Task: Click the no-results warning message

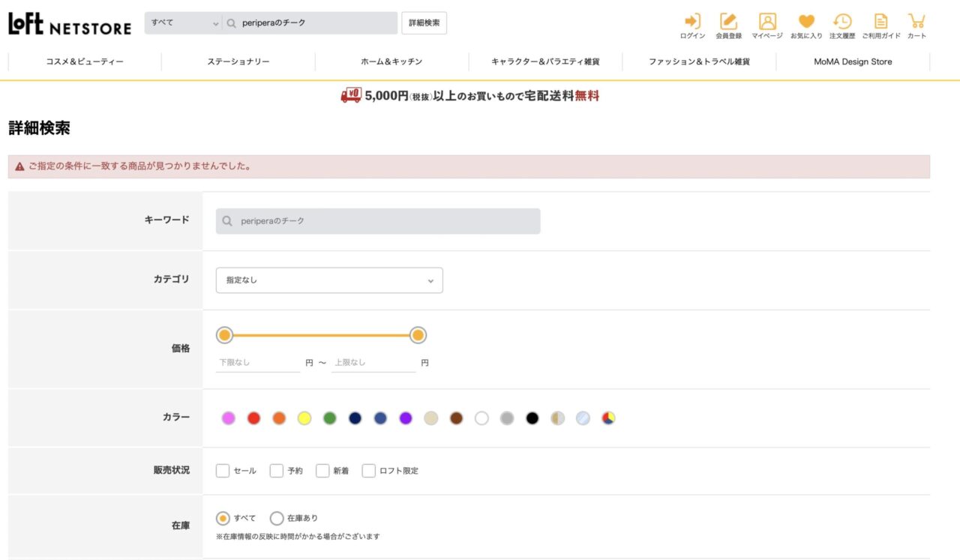Action: pos(469,166)
